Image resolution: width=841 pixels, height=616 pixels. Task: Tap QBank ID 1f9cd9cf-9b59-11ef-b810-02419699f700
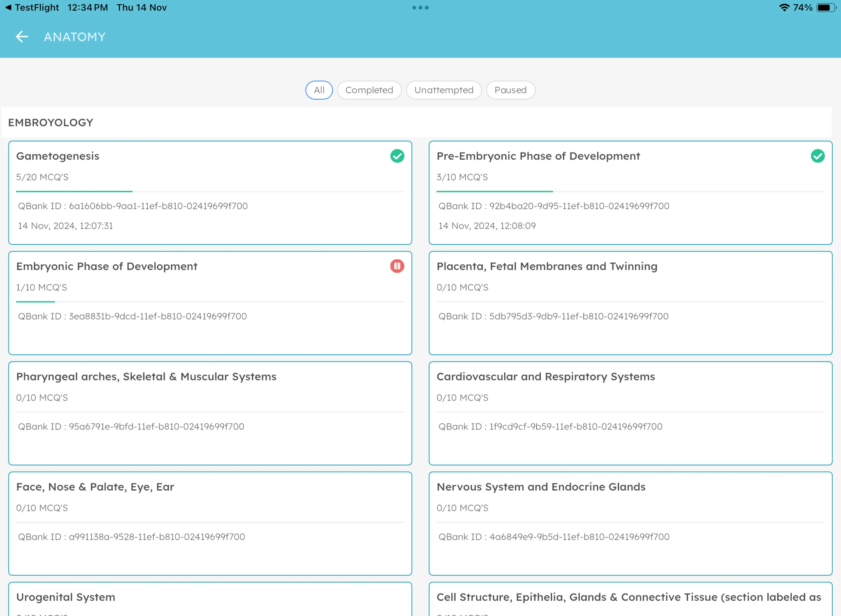click(551, 427)
